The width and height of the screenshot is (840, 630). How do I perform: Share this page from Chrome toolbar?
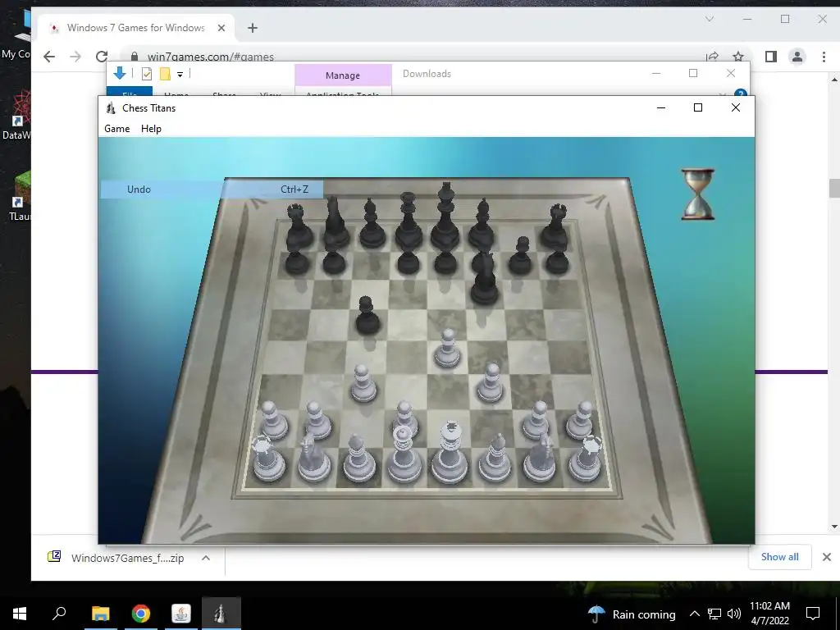coord(713,57)
